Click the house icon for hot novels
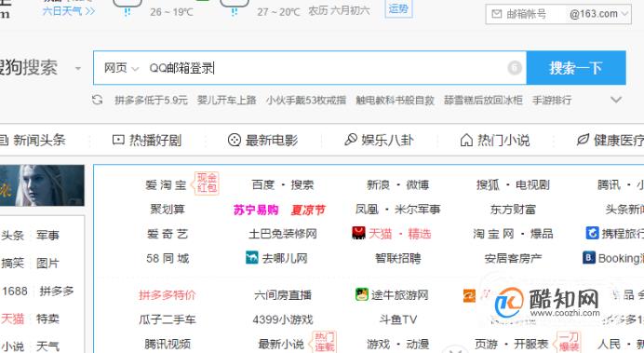The image size is (644, 353). tap(466, 140)
